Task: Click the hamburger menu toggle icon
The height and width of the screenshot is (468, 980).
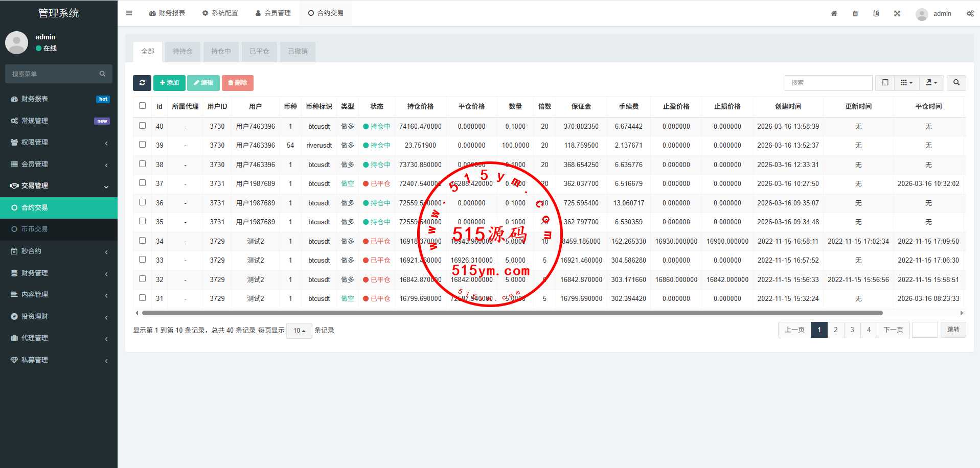Action: point(129,13)
